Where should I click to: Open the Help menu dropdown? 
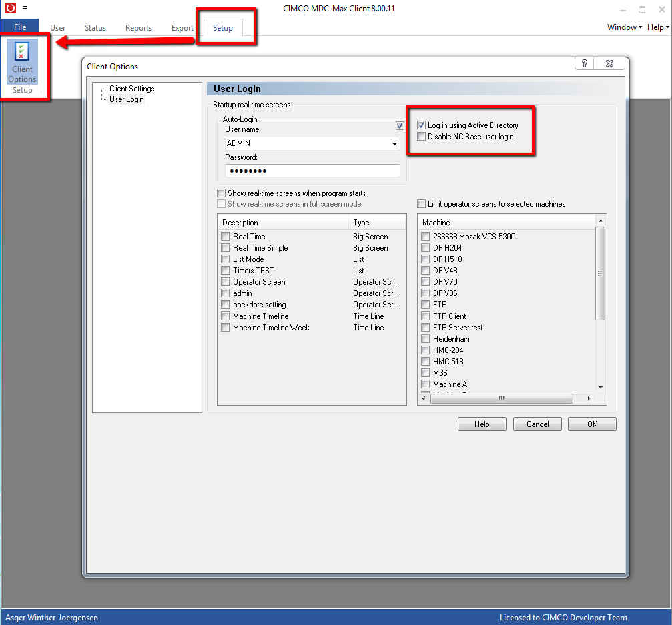(x=658, y=27)
